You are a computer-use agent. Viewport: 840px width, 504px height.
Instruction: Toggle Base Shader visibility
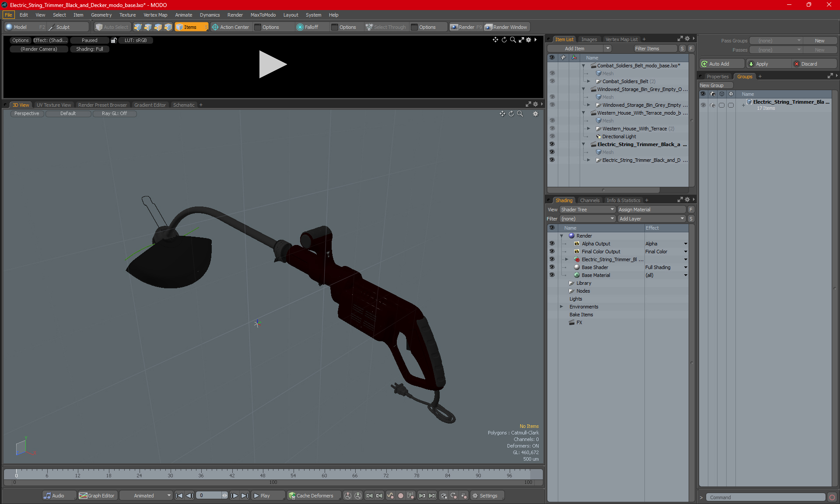pyautogui.click(x=552, y=267)
